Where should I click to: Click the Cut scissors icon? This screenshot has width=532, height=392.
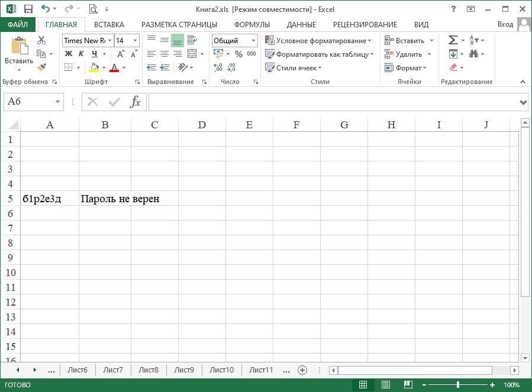[41, 40]
